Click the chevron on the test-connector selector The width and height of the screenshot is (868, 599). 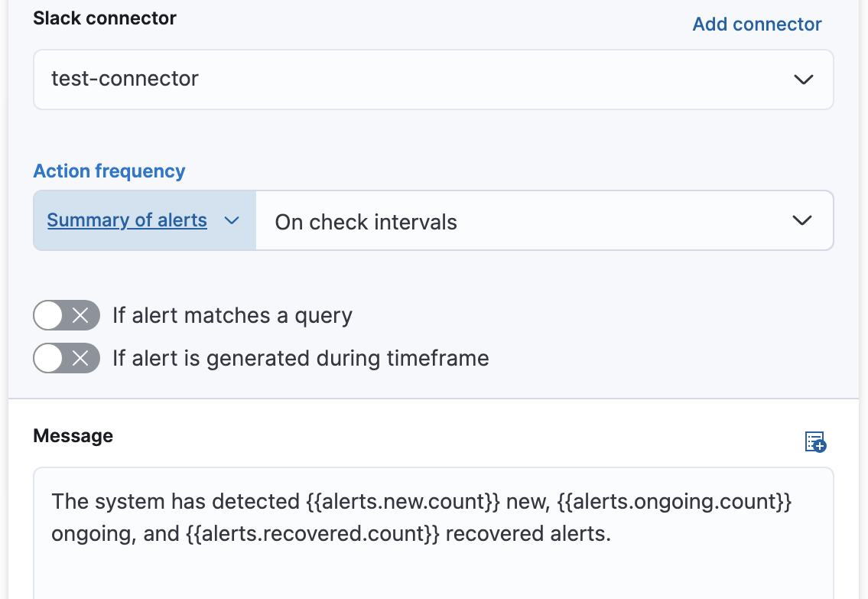(802, 79)
